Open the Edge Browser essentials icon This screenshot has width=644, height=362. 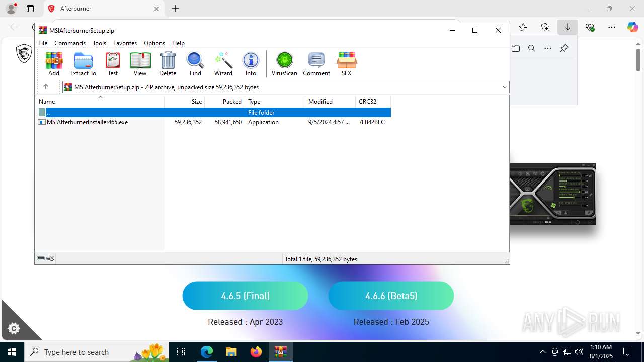pyautogui.click(x=590, y=27)
